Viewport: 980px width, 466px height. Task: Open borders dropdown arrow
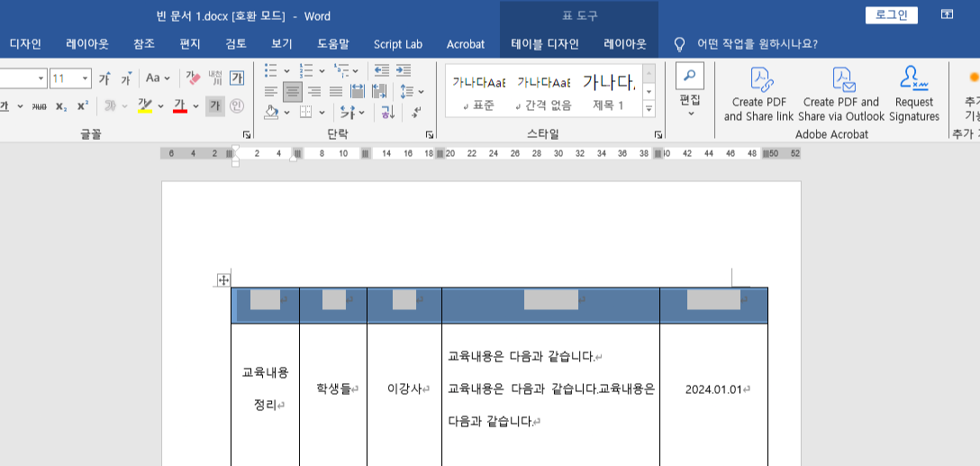[x=322, y=114]
